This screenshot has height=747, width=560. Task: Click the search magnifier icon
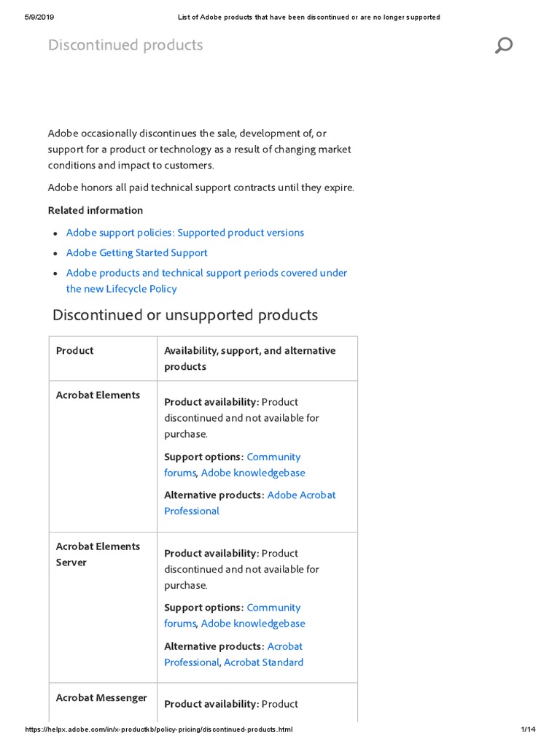coord(503,45)
